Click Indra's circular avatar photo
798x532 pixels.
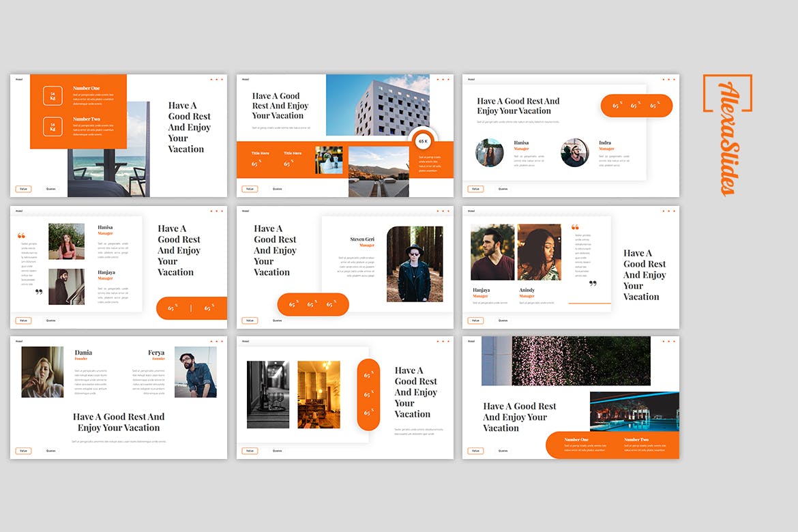(574, 153)
